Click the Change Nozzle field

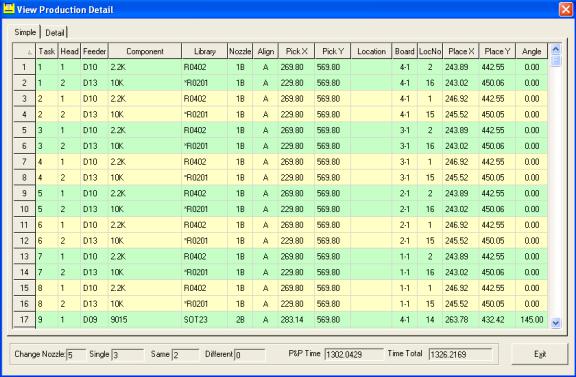(x=76, y=355)
